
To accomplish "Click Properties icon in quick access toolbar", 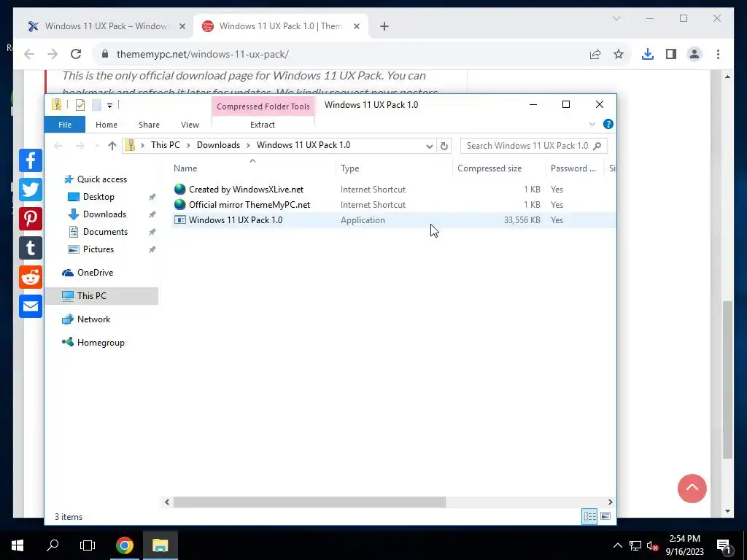I will pyautogui.click(x=80, y=105).
